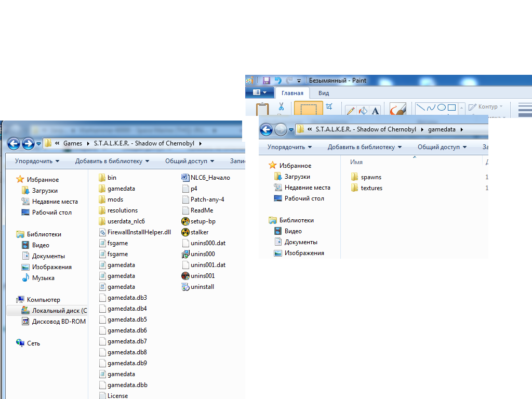Open the Контур outline dropdown in Paint

[486, 107]
